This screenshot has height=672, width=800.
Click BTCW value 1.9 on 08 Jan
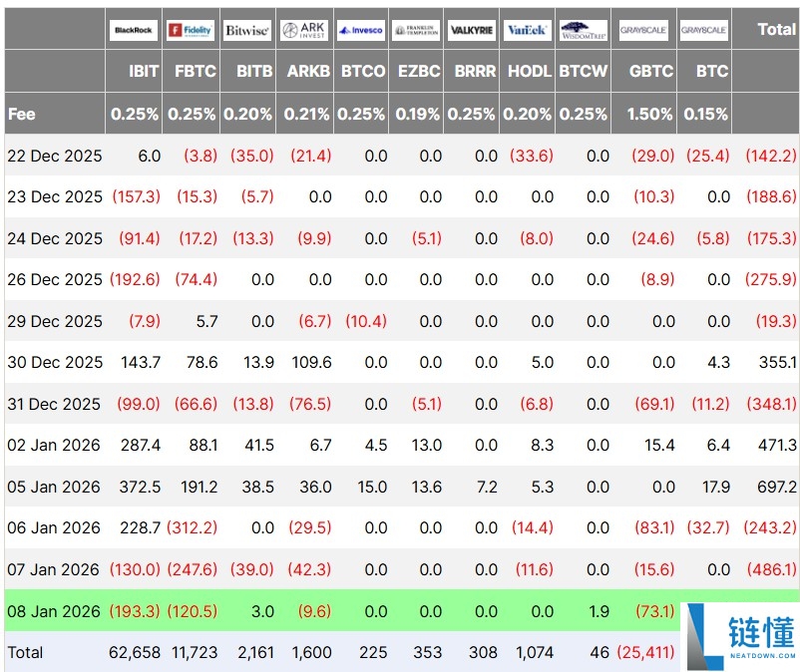click(x=599, y=611)
